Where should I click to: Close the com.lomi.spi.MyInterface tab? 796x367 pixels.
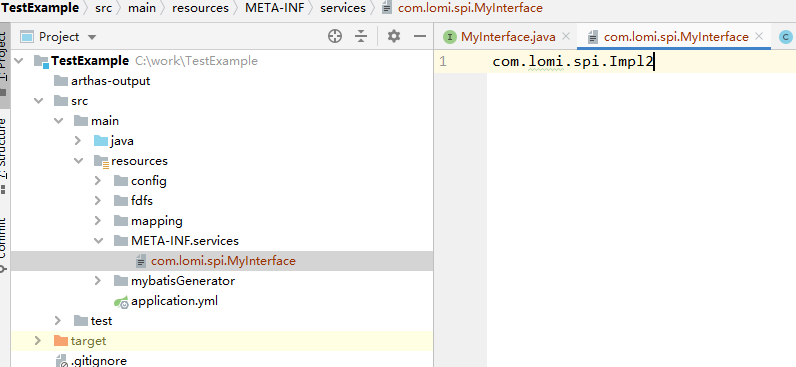tap(759, 37)
